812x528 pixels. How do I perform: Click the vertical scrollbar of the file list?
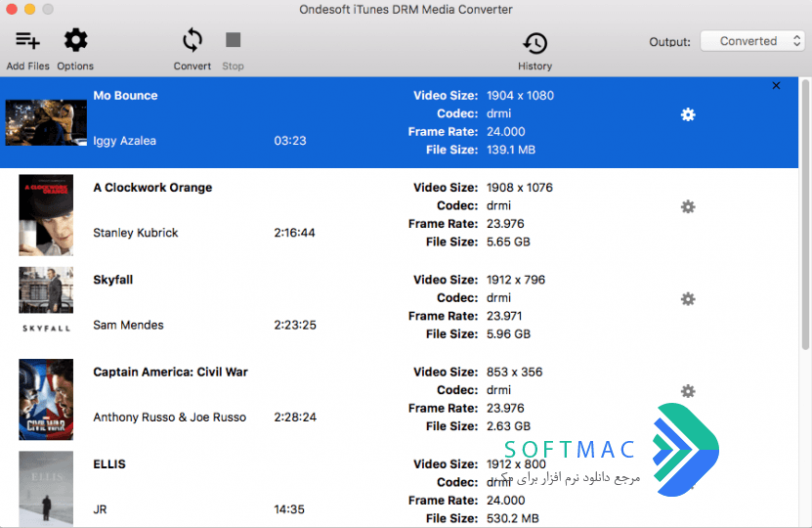pos(805,215)
